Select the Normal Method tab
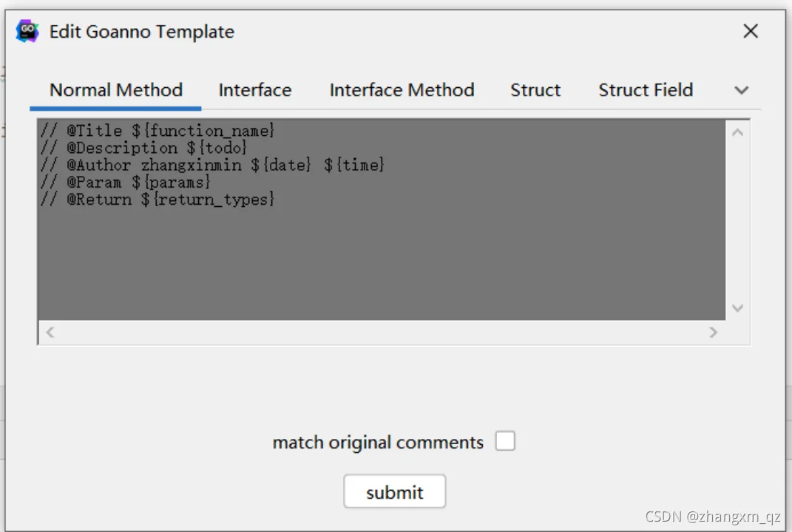The height and width of the screenshot is (532, 792). (x=115, y=90)
